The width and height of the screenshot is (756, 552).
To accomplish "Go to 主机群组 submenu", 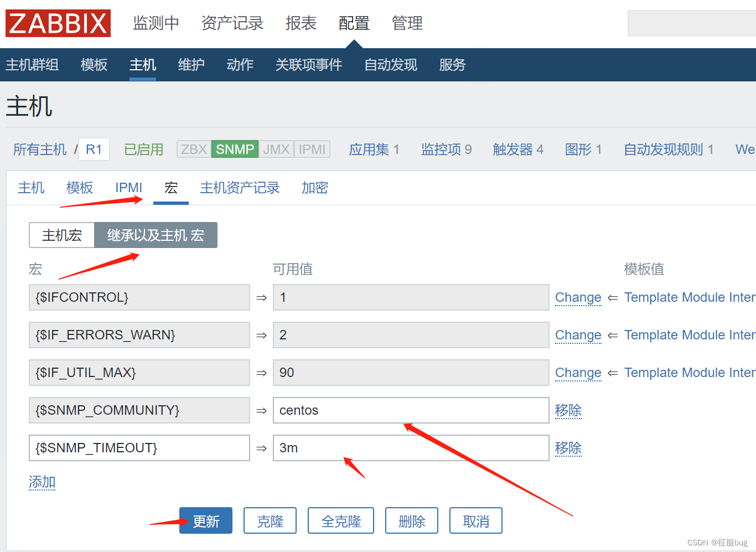I will [x=32, y=65].
